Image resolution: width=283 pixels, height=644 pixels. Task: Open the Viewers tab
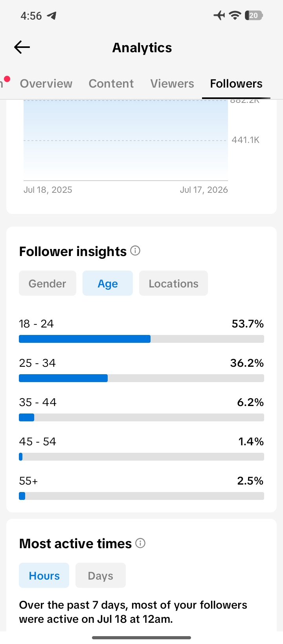coord(172,84)
